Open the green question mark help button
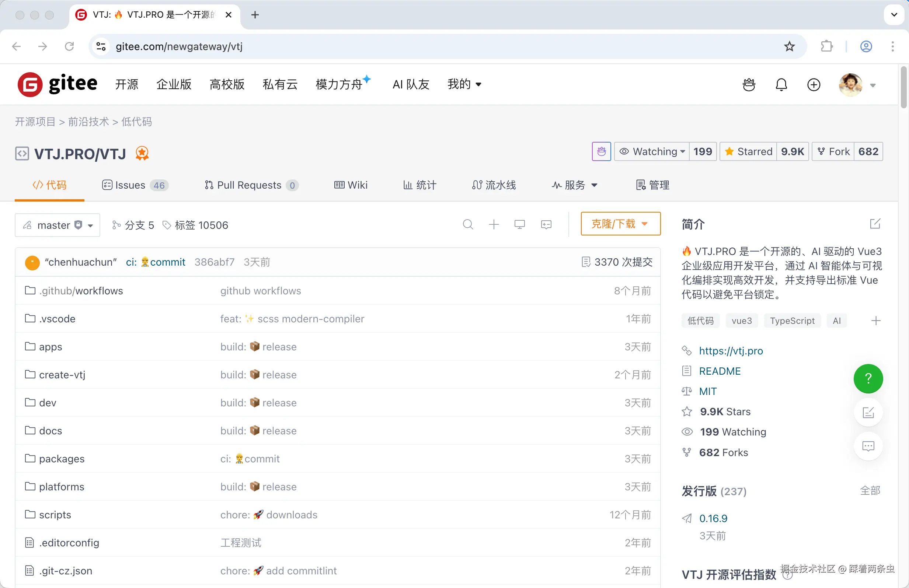This screenshot has height=588, width=909. pos(868,378)
